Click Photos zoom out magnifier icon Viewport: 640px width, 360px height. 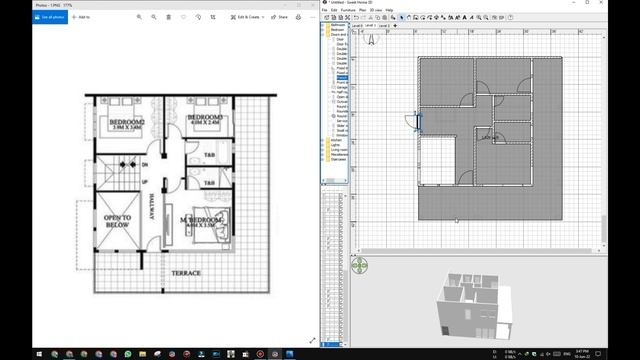pos(154,17)
